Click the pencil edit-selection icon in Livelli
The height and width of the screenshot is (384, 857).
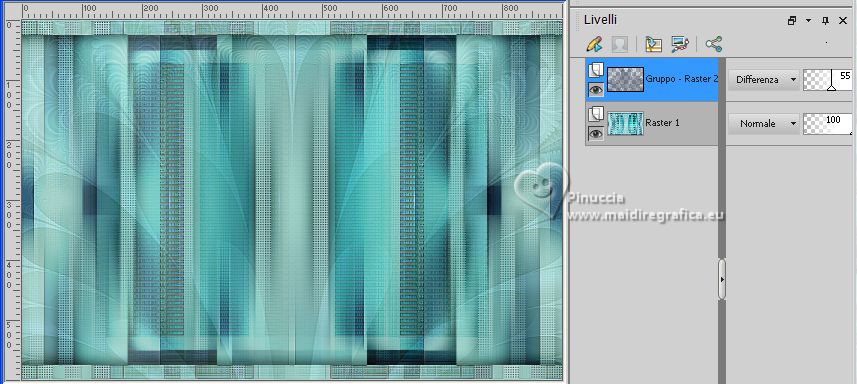click(594, 44)
